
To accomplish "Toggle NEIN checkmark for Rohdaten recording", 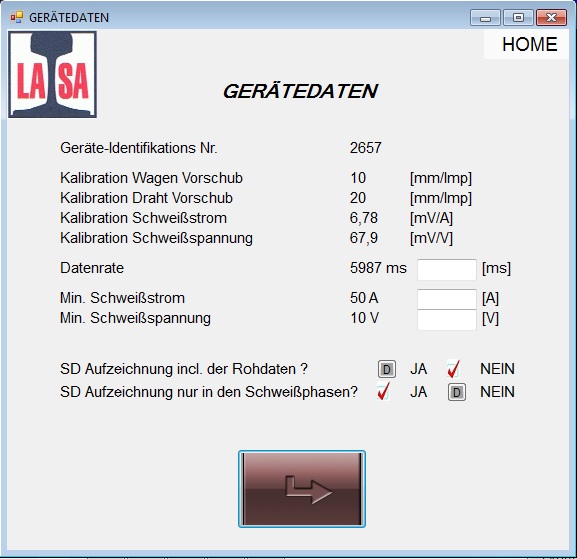I will pos(453,369).
